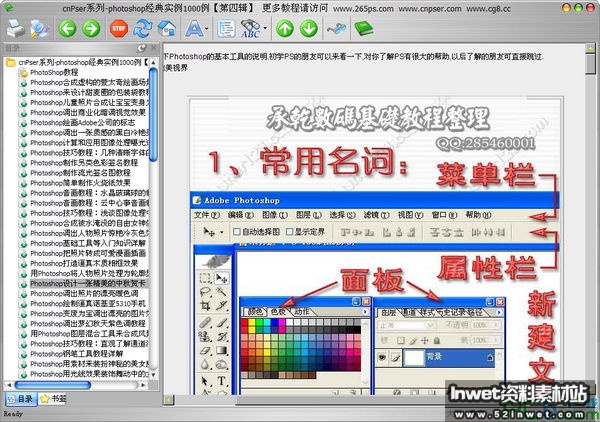
Task: Open Photoshop基础工具等入门知识详解 topic
Action: (x=88, y=243)
